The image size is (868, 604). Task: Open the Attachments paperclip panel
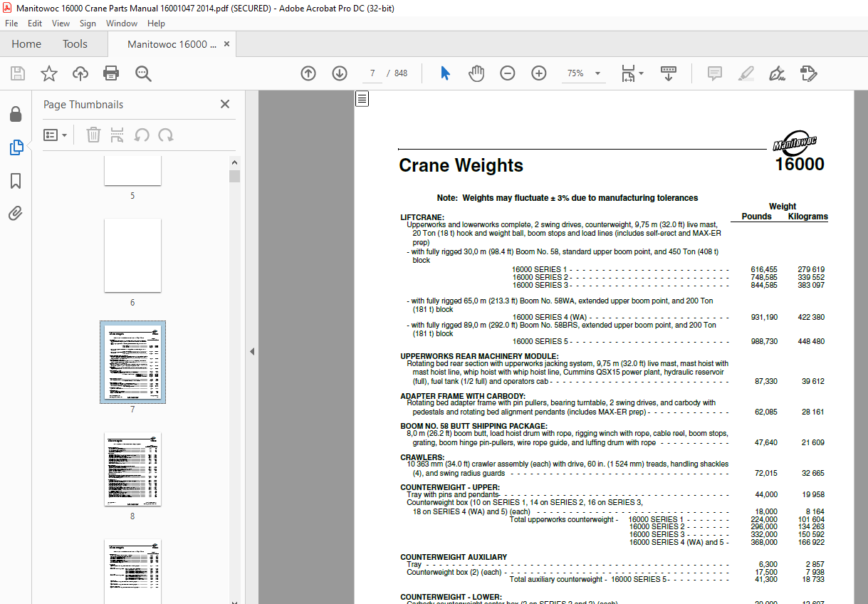click(16, 213)
